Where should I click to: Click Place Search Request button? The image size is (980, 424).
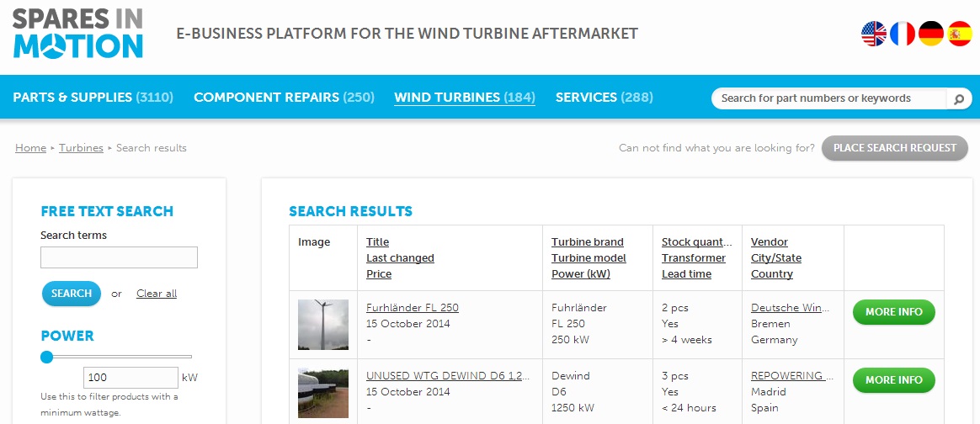pyautogui.click(x=894, y=148)
